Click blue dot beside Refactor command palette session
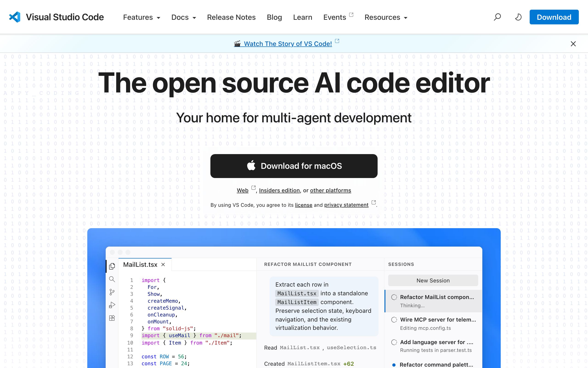The height and width of the screenshot is (368, 588). 394,365
